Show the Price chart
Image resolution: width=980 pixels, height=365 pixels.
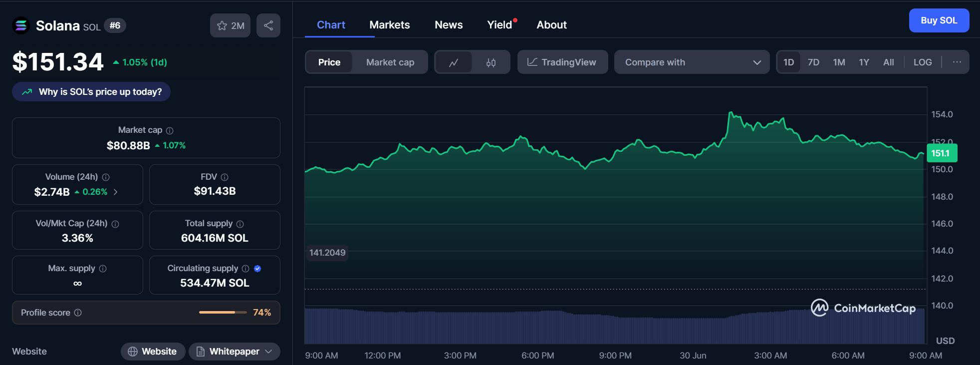[329, 62]
